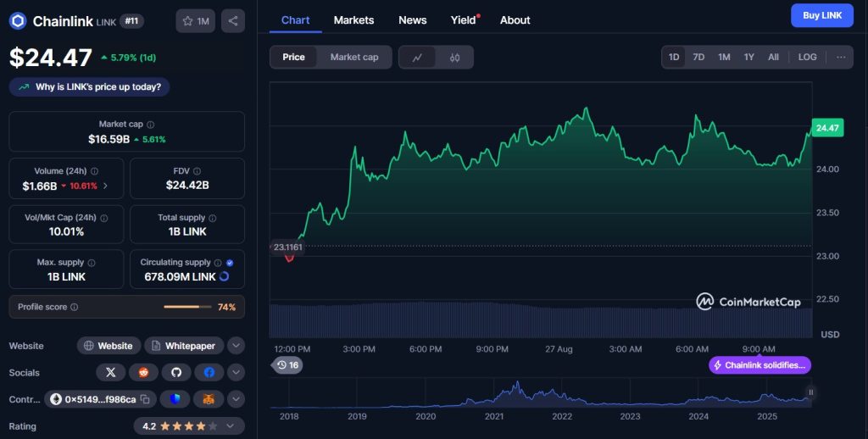The image size is (868, 439).
Task: Switch to candlestick chart view
Action: [454, 58]
